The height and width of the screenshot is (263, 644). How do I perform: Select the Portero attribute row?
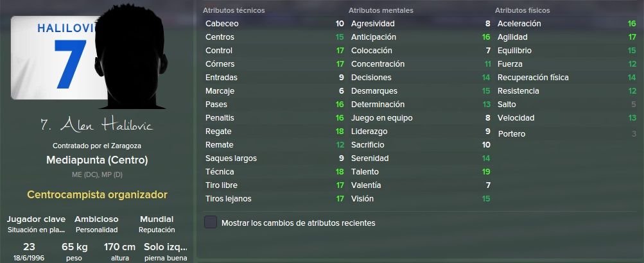[x=566, y=134]
